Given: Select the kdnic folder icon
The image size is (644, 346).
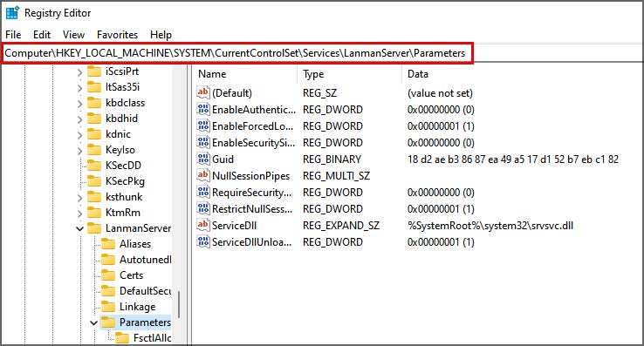Looking at the screenshot, I should (x=94, y=134).
